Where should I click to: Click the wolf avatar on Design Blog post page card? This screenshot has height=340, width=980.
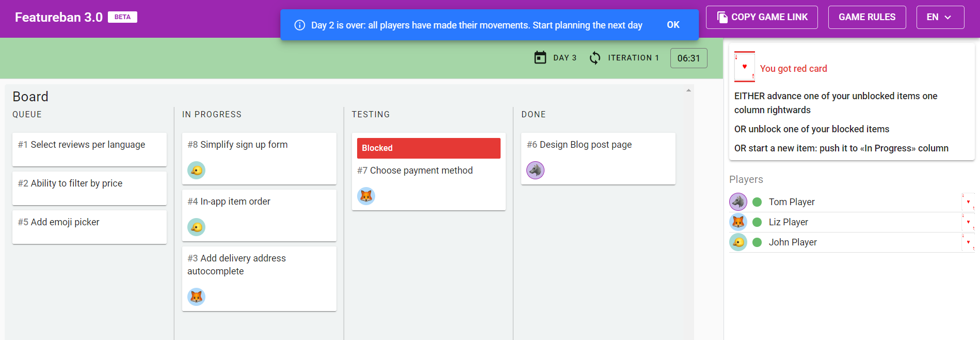tap(535, 170)
